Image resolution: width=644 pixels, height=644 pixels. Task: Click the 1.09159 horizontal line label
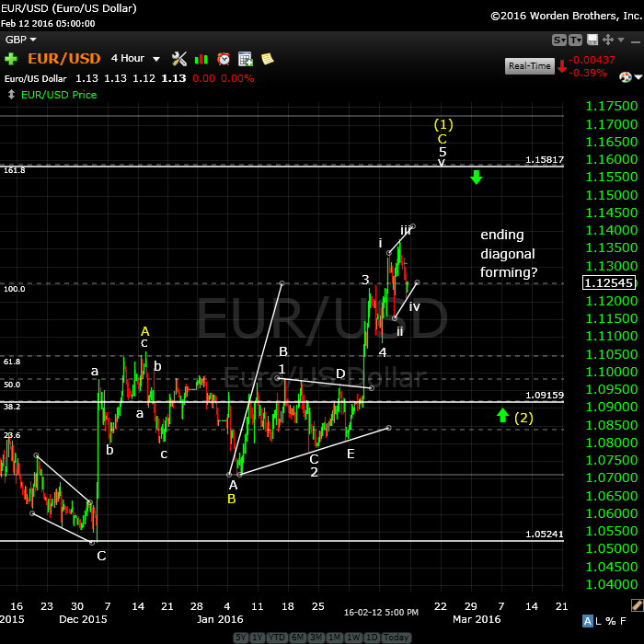coord(545,395)
